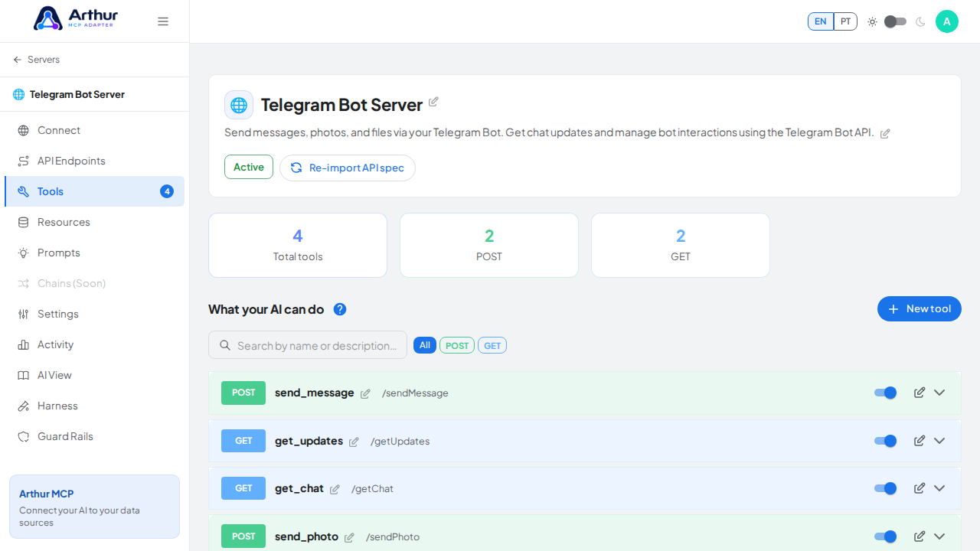Disable the send_message tool toggle
This screenshot has height=551, width=980.
885,393
